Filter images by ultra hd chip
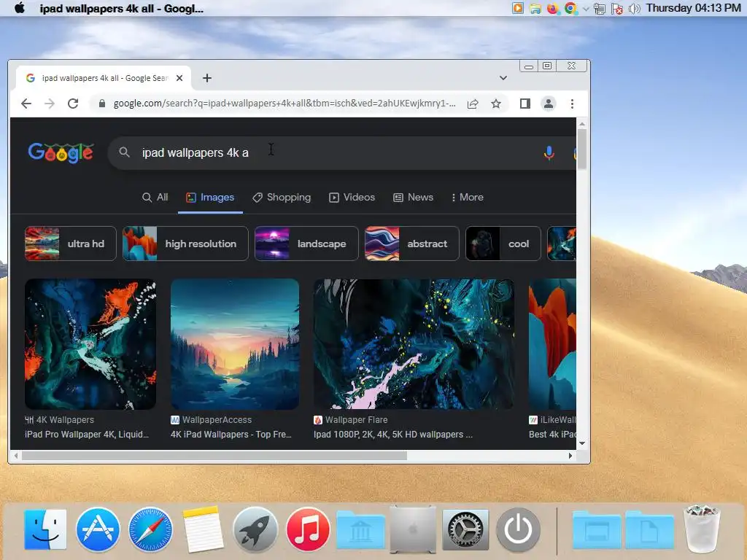 coord(71,244)
